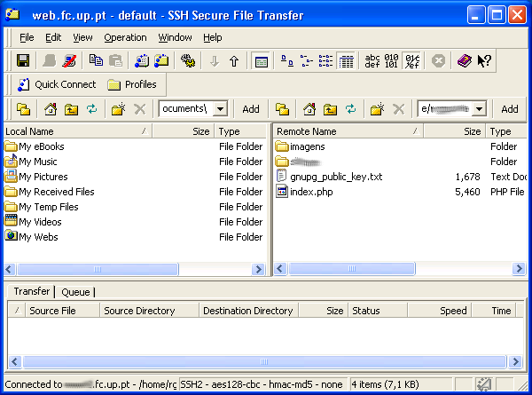
Task: Open Settings gear icon in toolbar
Action: tap(188, 60)
